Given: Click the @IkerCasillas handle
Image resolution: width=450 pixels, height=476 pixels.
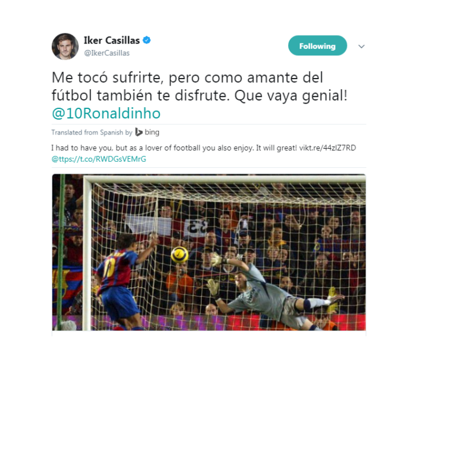Looking at the screenshot, I should pyautogui.click(x=107, y=53).
